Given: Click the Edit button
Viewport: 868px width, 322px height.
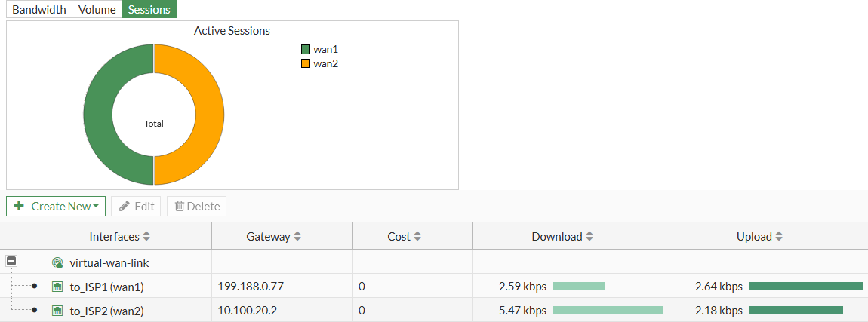Looking at the screenshot, I should pyautogui.click(x=137, y=207).
